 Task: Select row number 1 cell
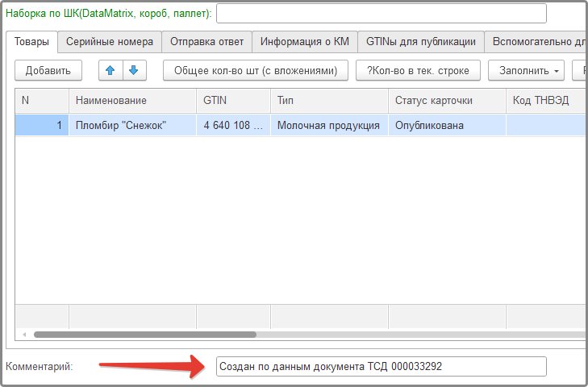coord(42,125)
